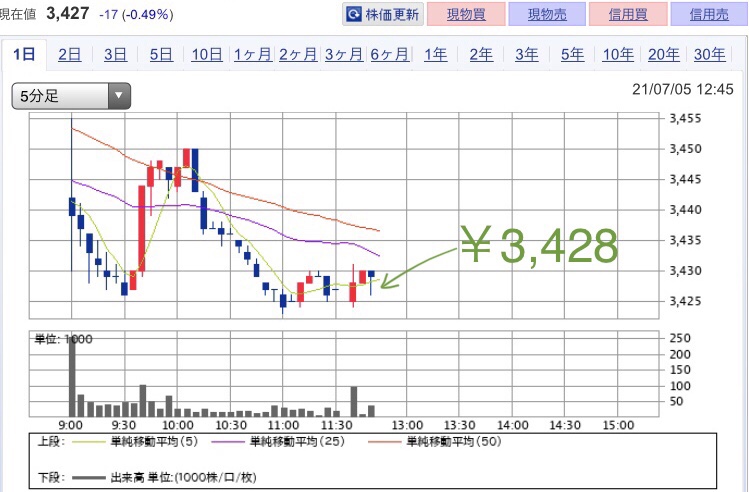749x492 pixels.
Task: Click the tallest volume bar at 9:00
Action: (x=72, y=377)
